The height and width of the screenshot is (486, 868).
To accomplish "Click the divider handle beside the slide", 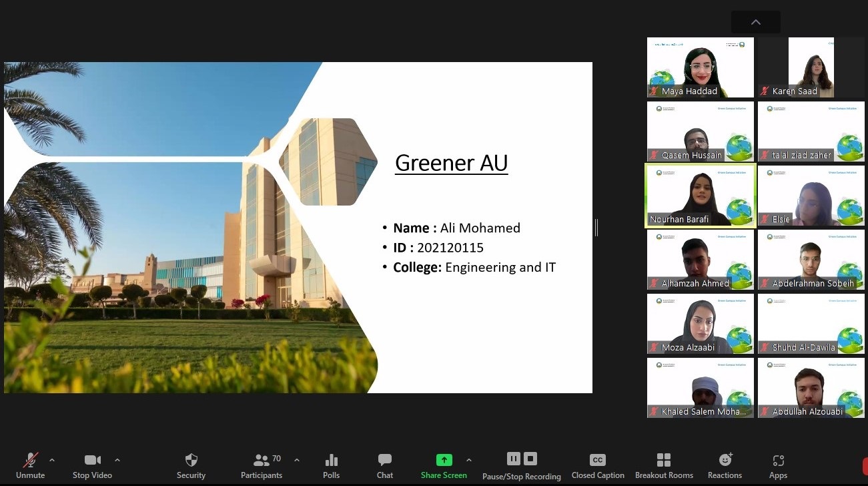I will tap(596, 228).
